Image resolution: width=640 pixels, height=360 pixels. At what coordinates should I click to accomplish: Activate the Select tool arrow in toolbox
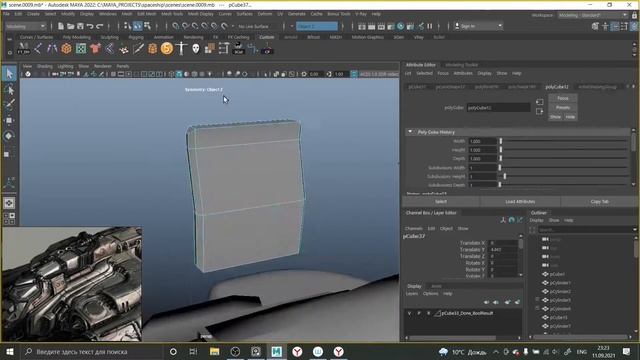click(9, 73)
